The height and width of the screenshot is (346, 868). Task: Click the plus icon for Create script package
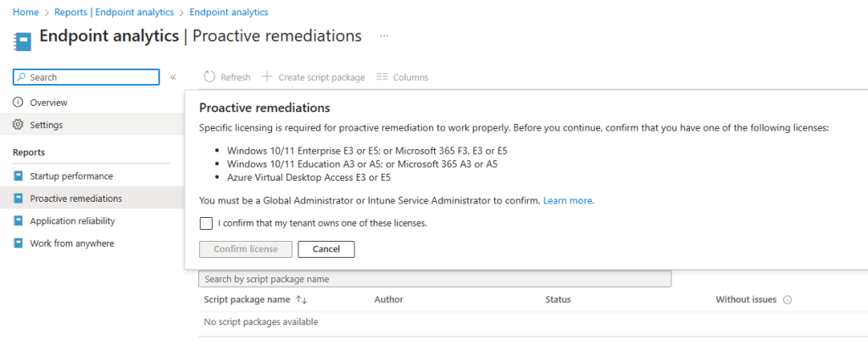click(x=267, y=77)
